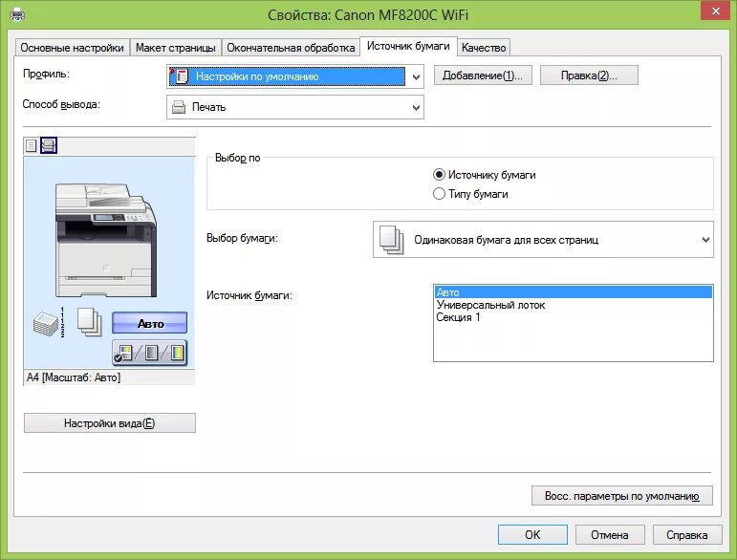Viewport: 737px width, 560px height.
Task: Expand the Выбор бумаги dropdown
Action: pyautogui.click(x=705, y=240)
